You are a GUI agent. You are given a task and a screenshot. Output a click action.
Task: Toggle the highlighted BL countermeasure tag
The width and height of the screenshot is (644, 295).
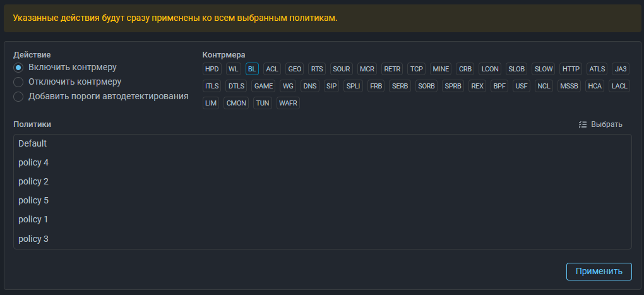252,69
